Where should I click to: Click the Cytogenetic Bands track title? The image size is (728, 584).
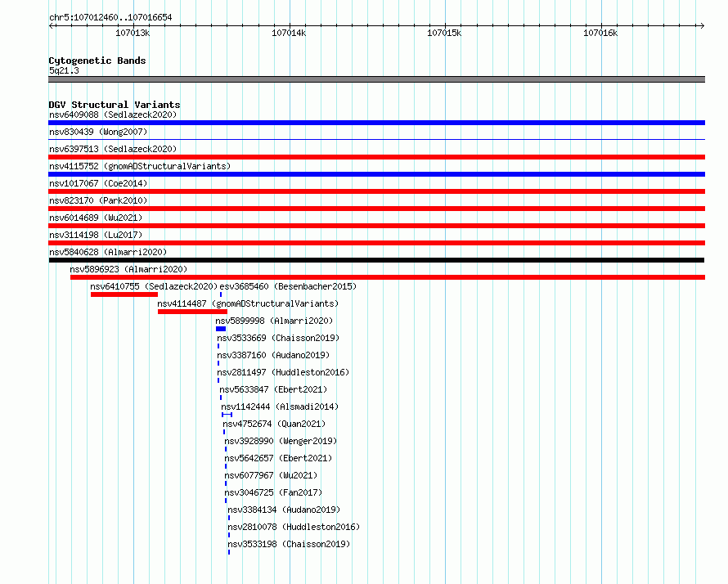(x=97, y=61)
